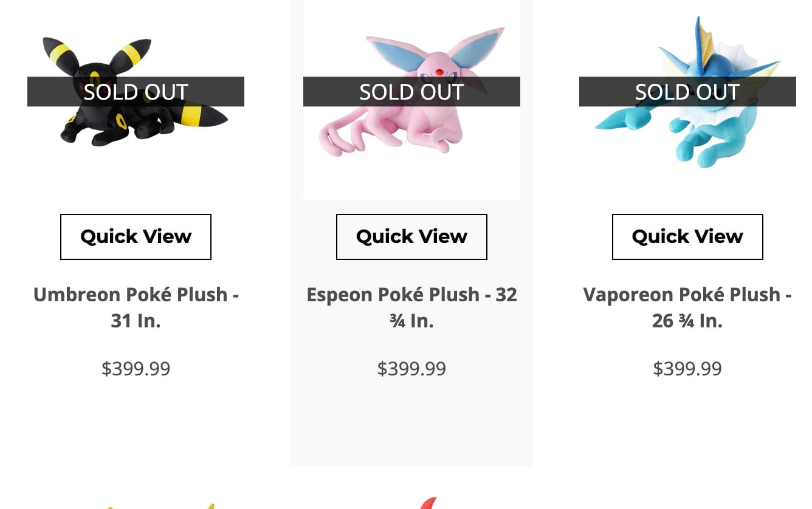This screenshot has width=812, height=509.
Task: Click the Umbreon plush price of $399.99
Action: pyautogui.click(x=136, y=369)
